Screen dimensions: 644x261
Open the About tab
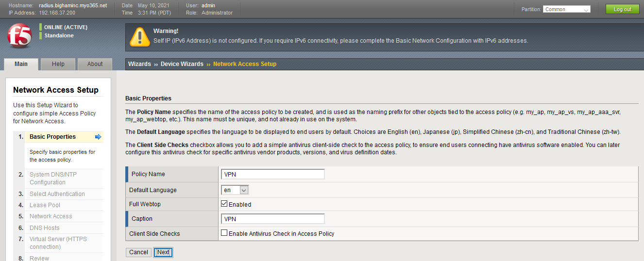click(x=95, y=64)
